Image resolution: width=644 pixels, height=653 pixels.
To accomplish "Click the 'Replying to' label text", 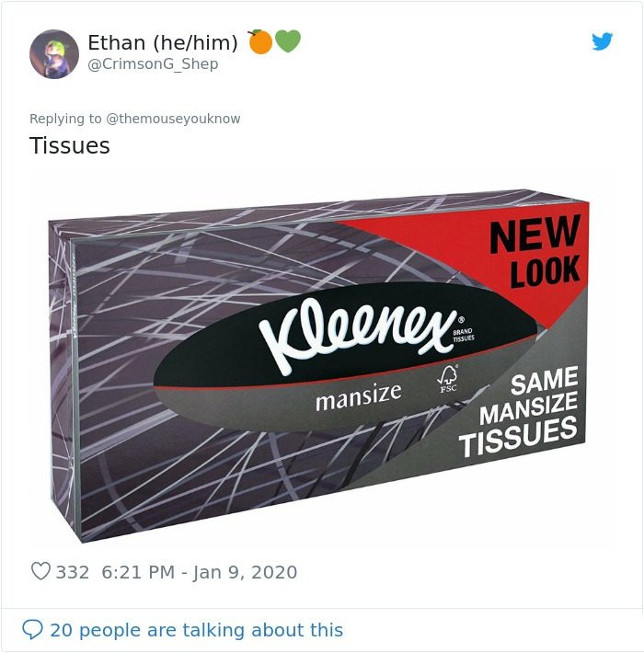I will [65, 119].
